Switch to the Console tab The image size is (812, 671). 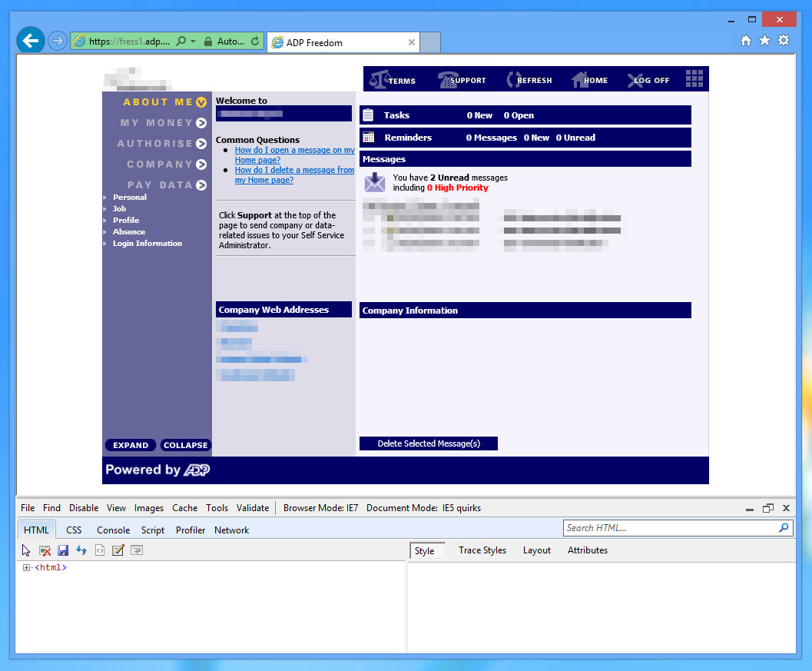coord(113,530)
